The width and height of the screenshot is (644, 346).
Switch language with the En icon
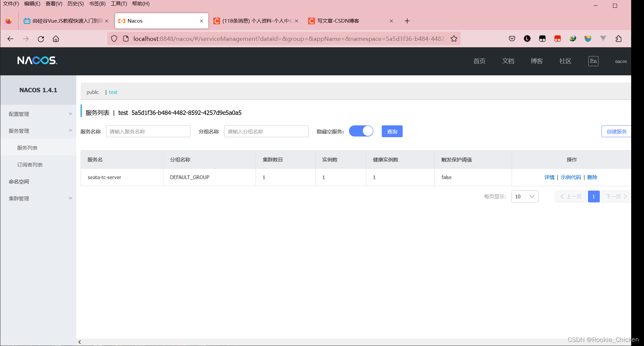593,61
